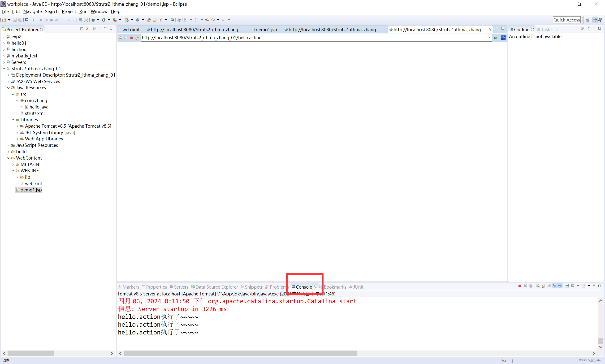Click Run Last Tool external tools icon
Viewport: 605px width, 364px height.
115,20
